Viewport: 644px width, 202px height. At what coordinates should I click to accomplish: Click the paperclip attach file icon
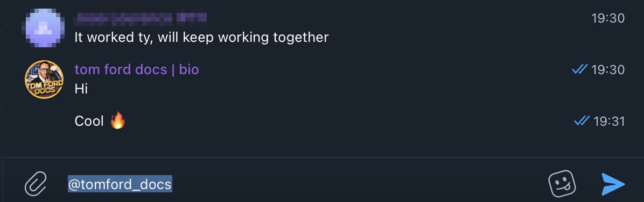36,184
